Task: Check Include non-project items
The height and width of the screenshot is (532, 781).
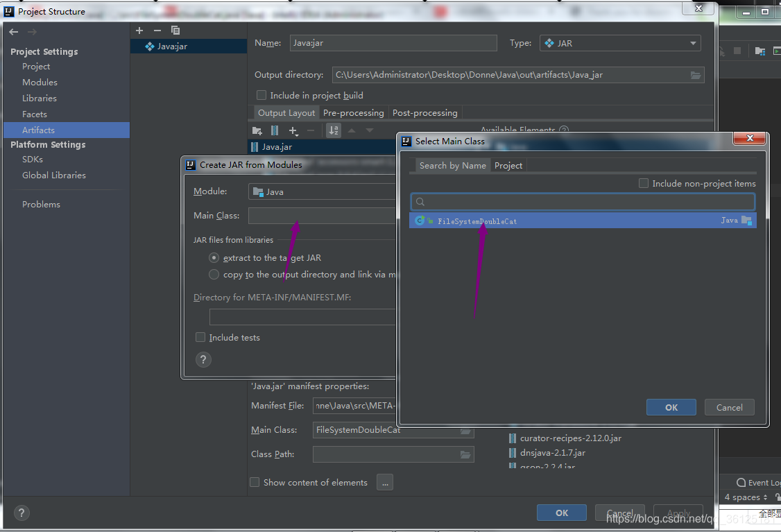Action: [x=644, y=183]
